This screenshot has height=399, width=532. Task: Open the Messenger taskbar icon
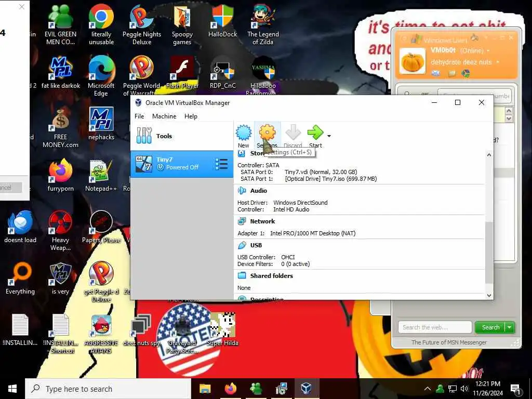[256, 389]
